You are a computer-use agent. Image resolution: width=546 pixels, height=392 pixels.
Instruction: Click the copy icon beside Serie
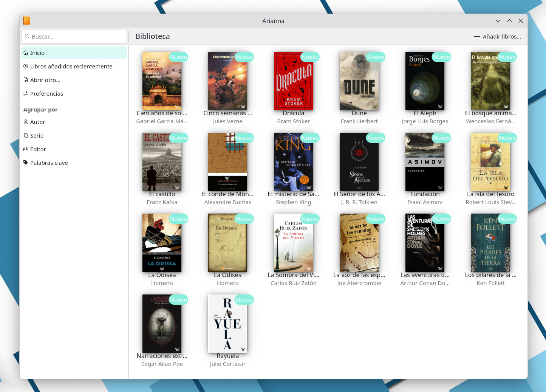click(x=26, y=136)
